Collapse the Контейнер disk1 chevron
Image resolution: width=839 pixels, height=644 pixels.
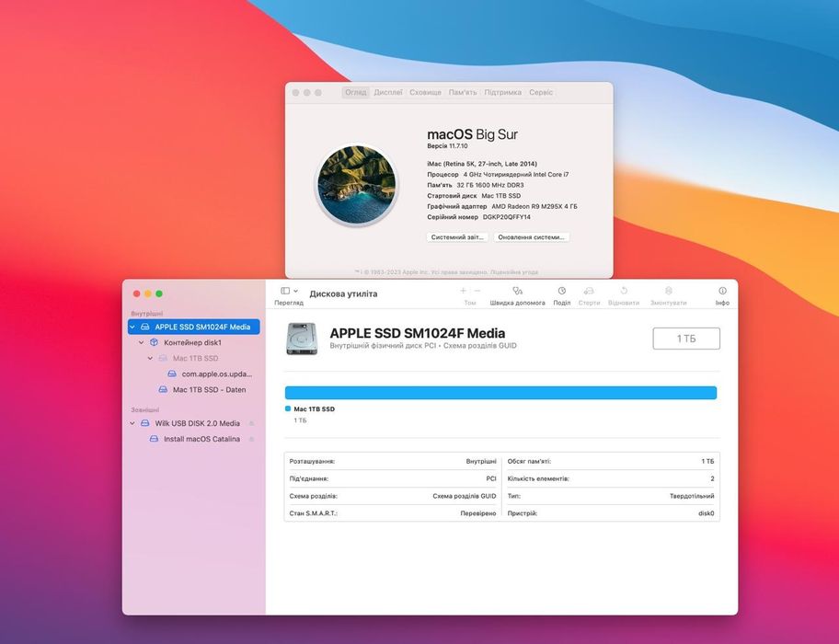click(142, 342)
